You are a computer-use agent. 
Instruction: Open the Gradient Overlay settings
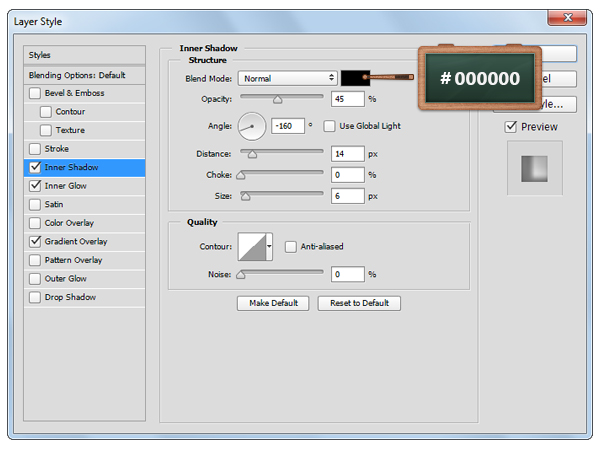pos(76,242)
